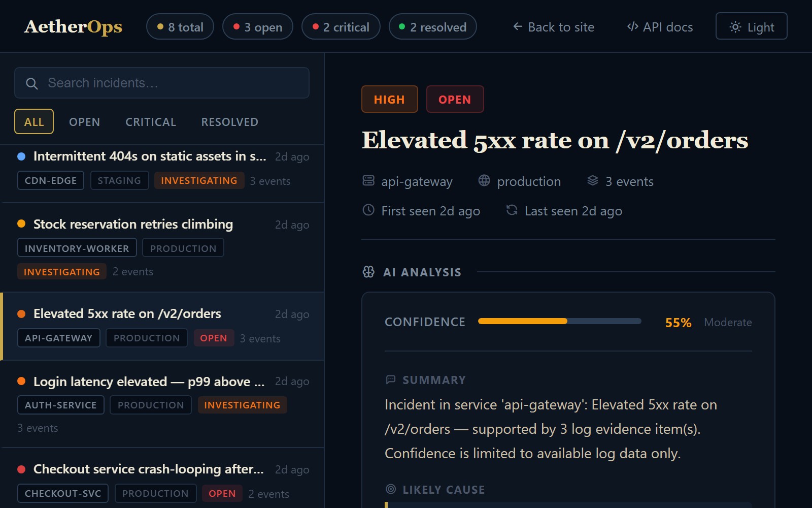Click the 3 open stat pill
Viewport: 812px width, 508px height.
[258, 27]
